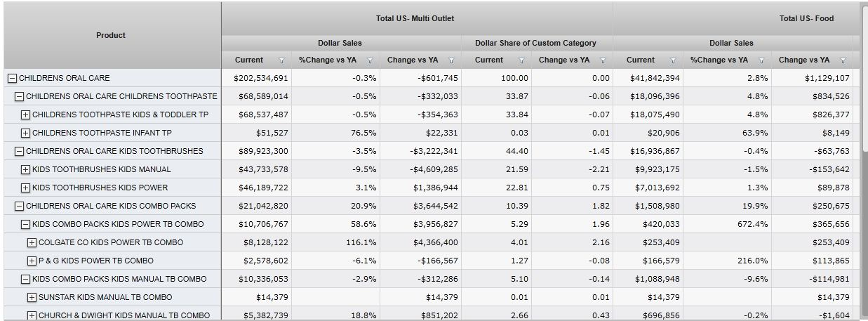Click filter icon on Food Current column
Screen dimensions: 868x321
coord(673,60)
